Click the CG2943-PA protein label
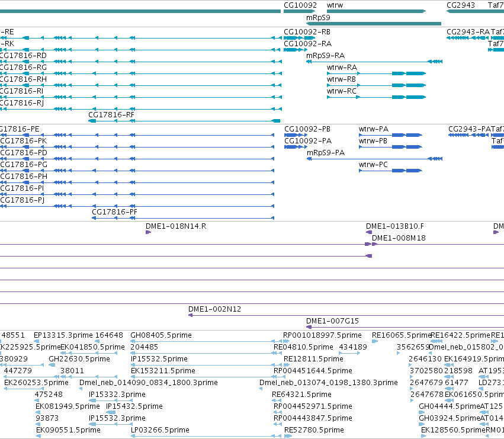Viewport: 504px width, 439px height. 470,129
